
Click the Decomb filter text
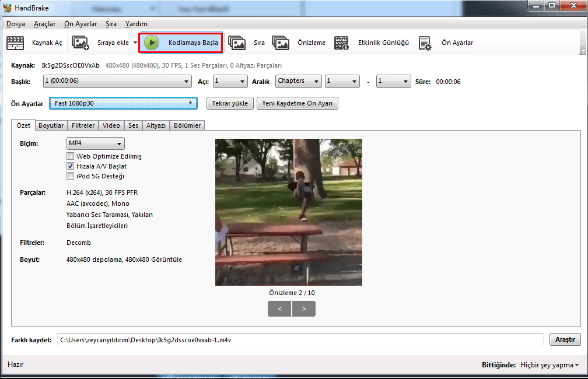(79, 243)
